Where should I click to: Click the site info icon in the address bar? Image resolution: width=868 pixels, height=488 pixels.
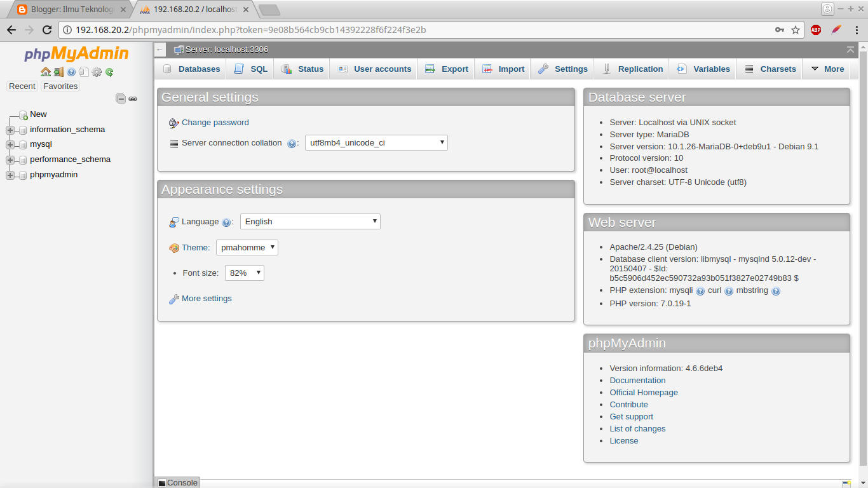67,30
